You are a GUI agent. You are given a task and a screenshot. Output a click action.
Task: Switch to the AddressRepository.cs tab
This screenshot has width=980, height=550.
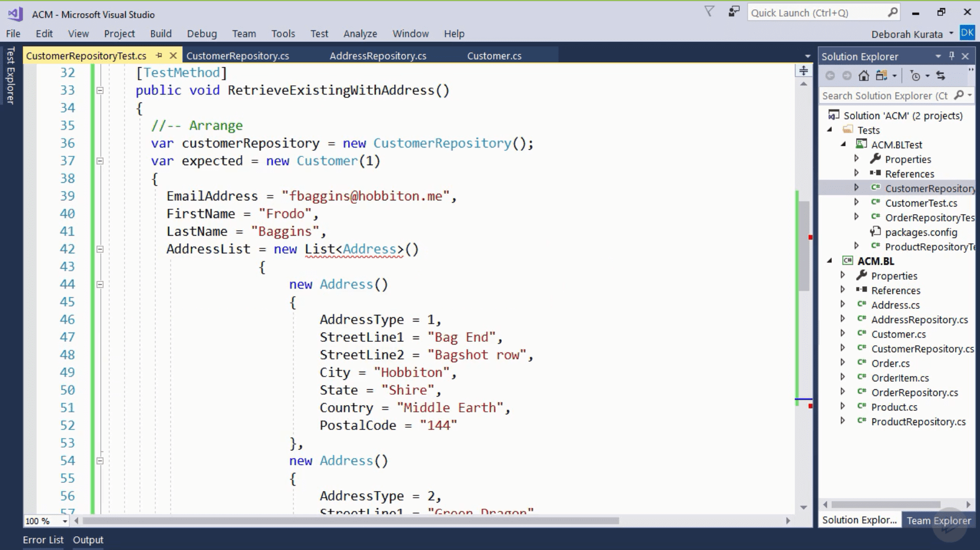[378, 55]
